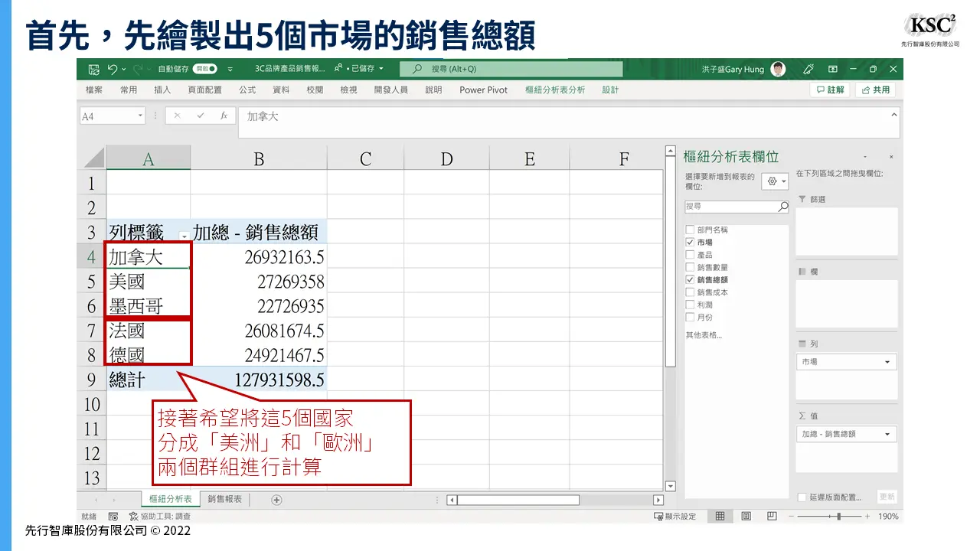This screenshot has height=551, width=980.
Task: Close the 樞紐分析表欄位 pane
Action: coord(891,156)
